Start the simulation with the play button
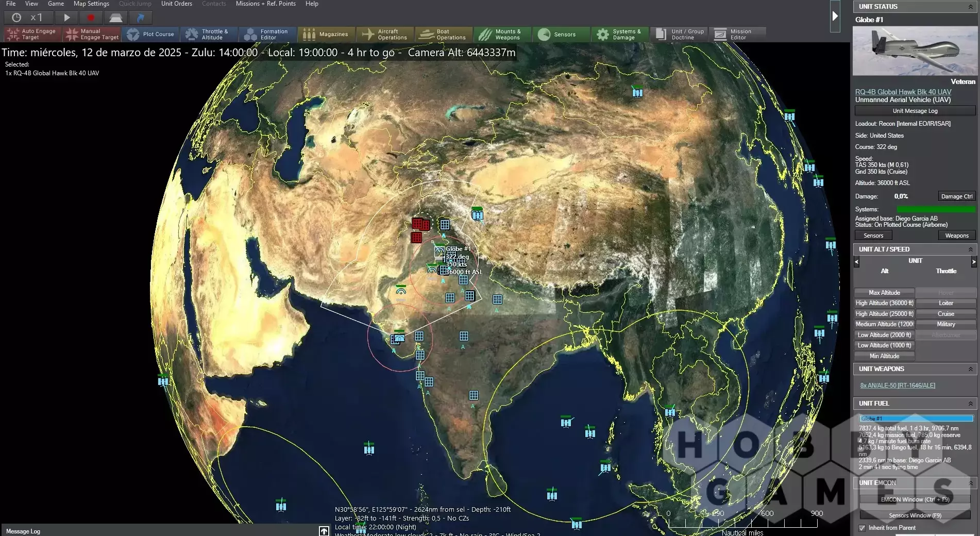The height and width of the screenshot is (536, 980). tap(66, 18)
